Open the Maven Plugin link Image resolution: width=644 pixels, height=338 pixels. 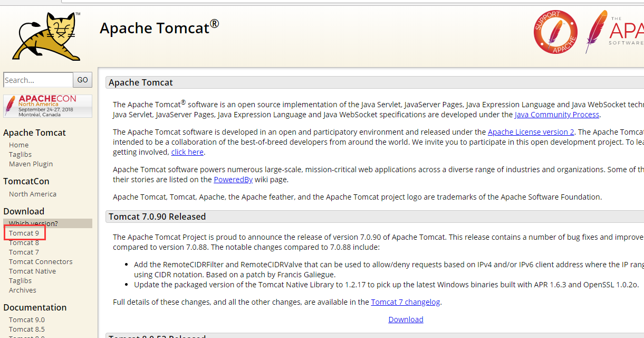31,164
